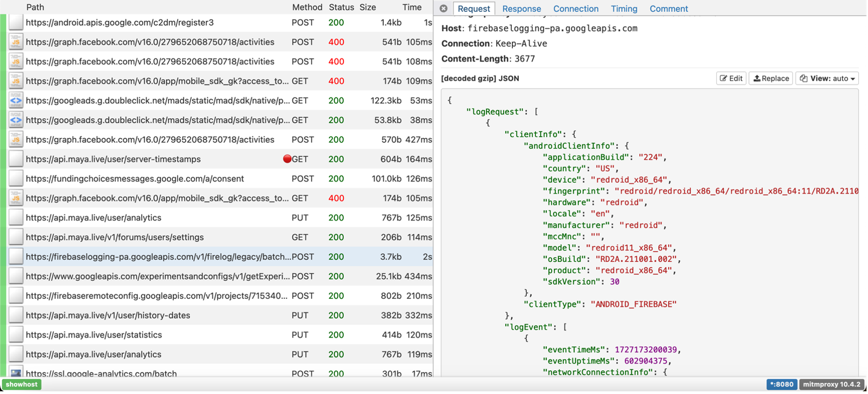868x394 pixels.
Task: Click the Replace upload button
Action: 771,78
